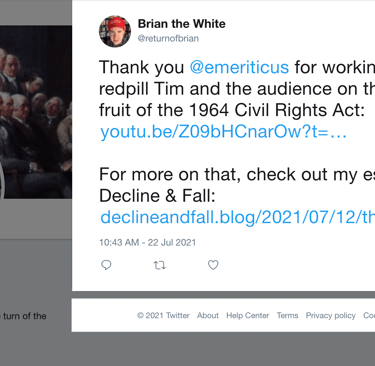Click the © 2021 Twitter footer text
Screen dimensions: 375x366
(x=163, y=315)
